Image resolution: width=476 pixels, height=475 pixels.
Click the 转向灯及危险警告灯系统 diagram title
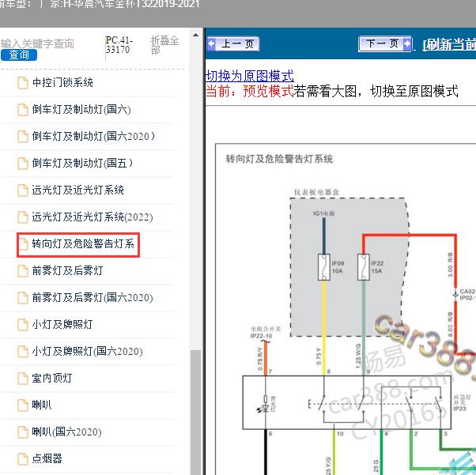(x=279, y=159)
